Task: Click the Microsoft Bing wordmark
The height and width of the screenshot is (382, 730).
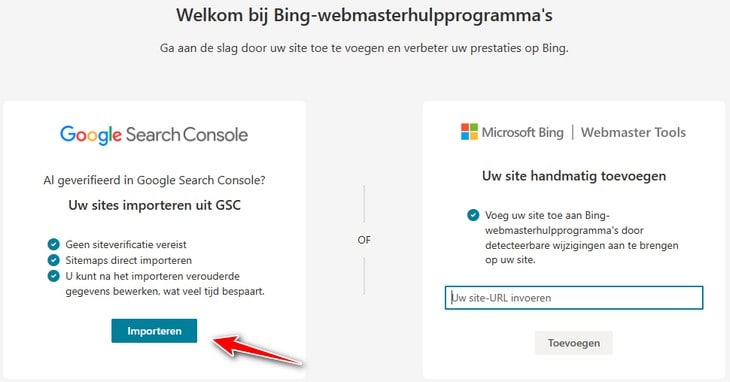Action: tap(522, 132)
